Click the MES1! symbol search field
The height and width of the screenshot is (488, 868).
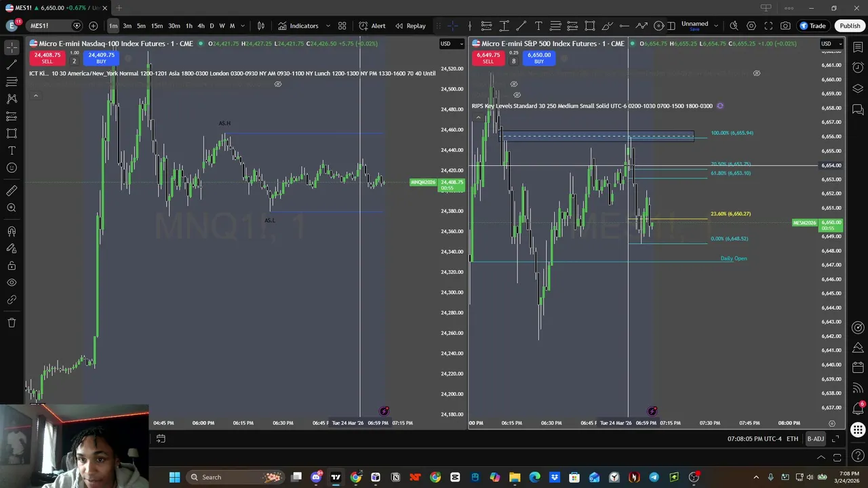(54, 26)
